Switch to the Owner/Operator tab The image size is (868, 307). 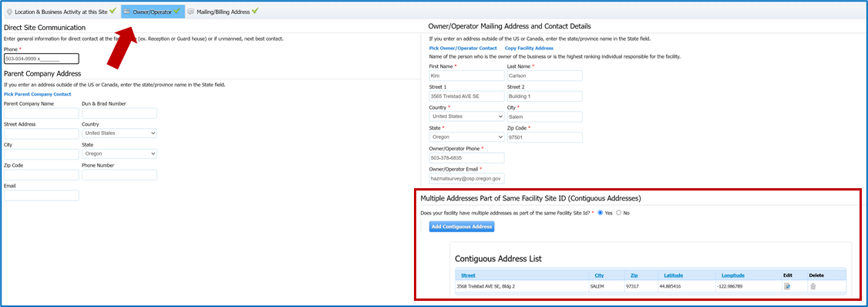coord(153,11)
